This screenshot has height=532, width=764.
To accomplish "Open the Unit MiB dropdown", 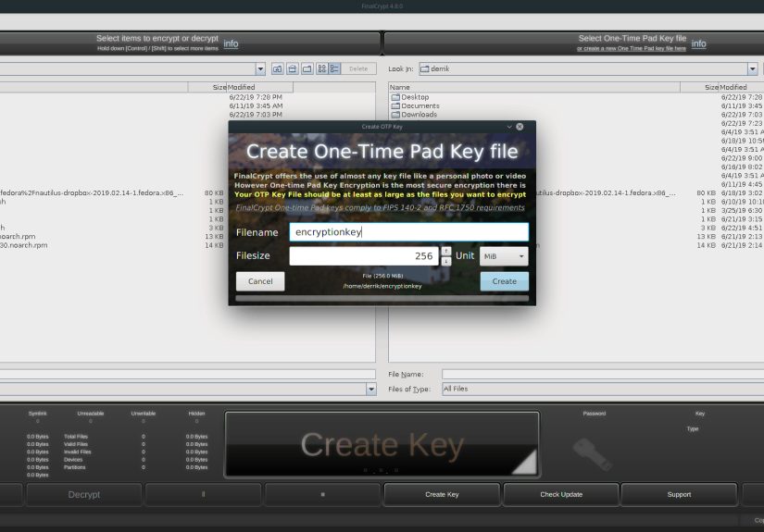I will click(x=504, y=256).
